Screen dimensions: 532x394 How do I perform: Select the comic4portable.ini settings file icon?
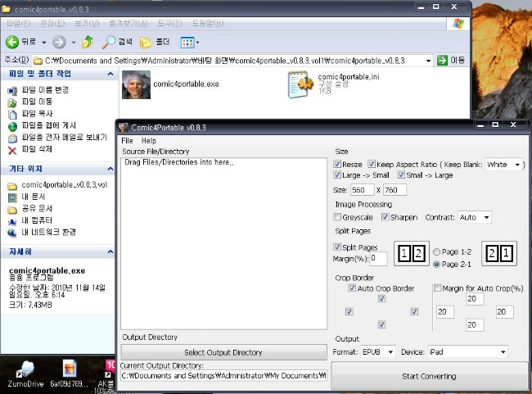tap(300, 84)
